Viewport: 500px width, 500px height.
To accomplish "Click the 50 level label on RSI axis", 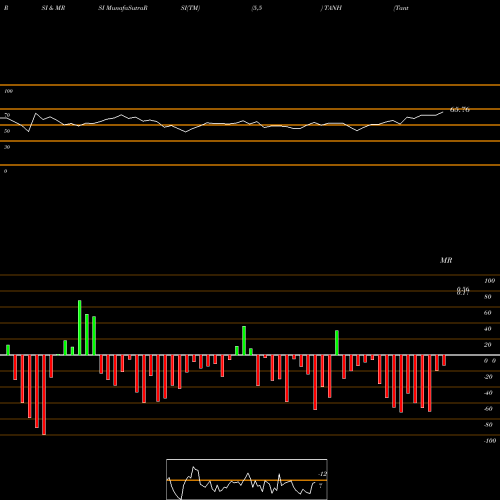I will 7,131.
